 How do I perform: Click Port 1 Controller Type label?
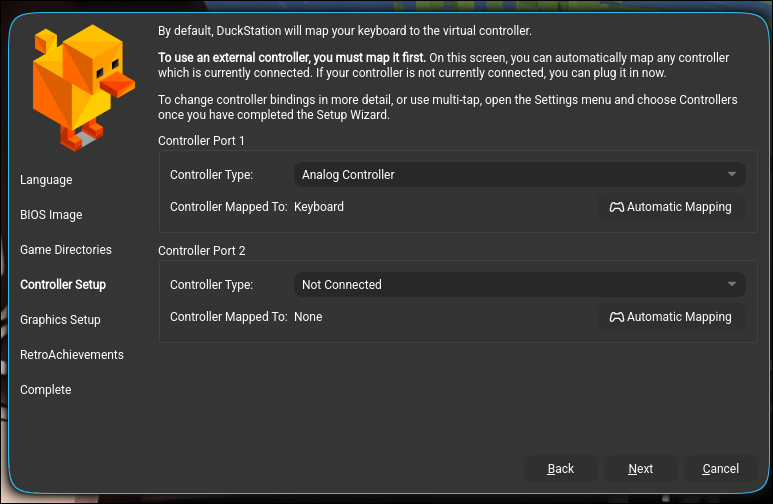pyautogui.click(x=211, y=175)
